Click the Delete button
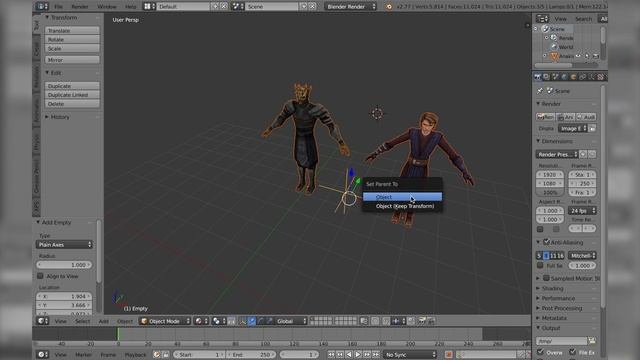The image size is (640, 360). 72,104
